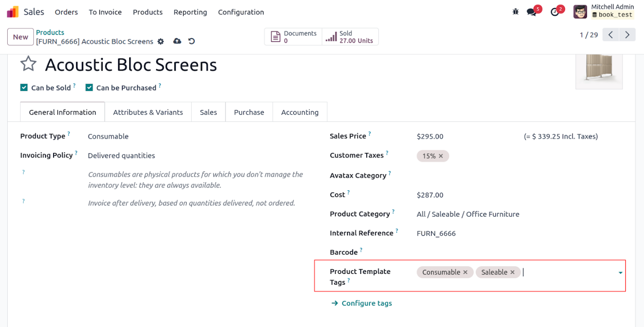The image size is (644, 327).
Task: Click the debug bug icon
Action: (516, 12)
